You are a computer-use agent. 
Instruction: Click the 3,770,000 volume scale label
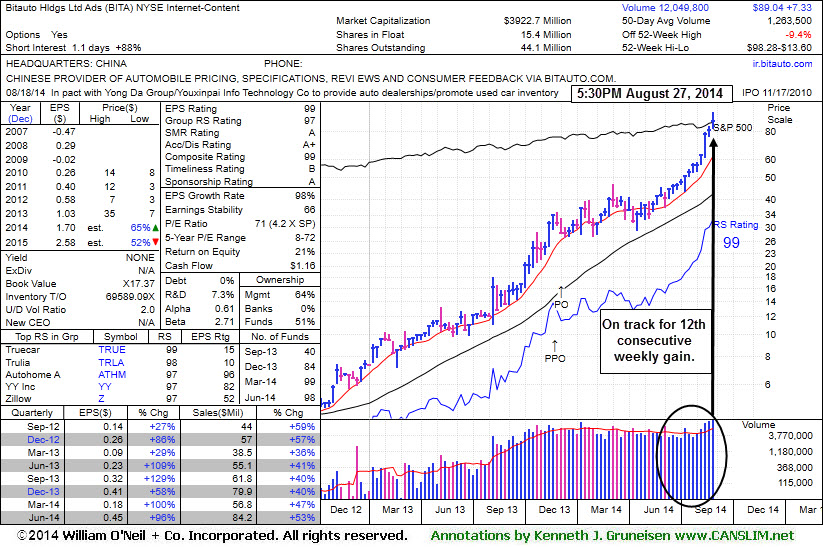coord(790,436)
